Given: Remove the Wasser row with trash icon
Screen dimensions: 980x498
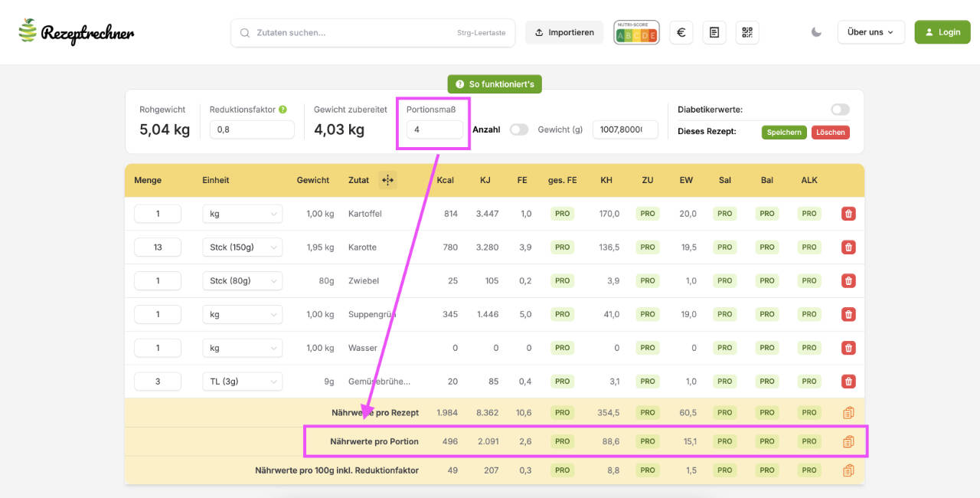Looking at the screenshot, I should coord(848,348).
